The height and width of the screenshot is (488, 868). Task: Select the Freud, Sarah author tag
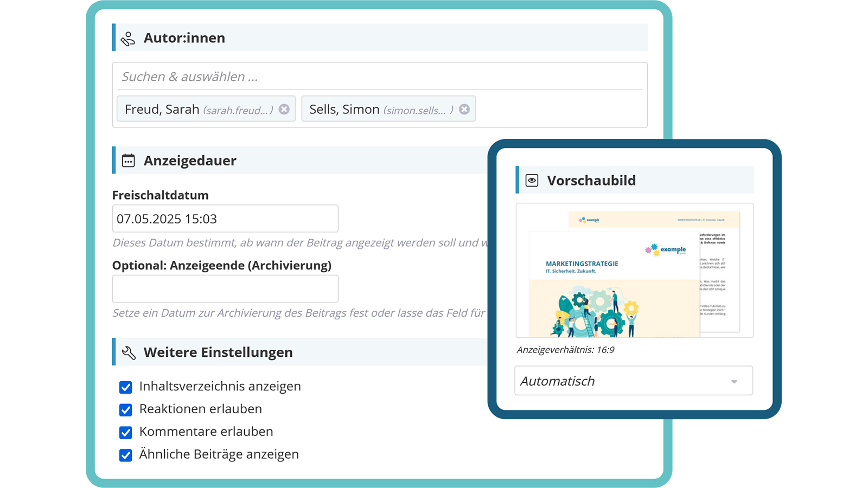click(x=206, y=109)
